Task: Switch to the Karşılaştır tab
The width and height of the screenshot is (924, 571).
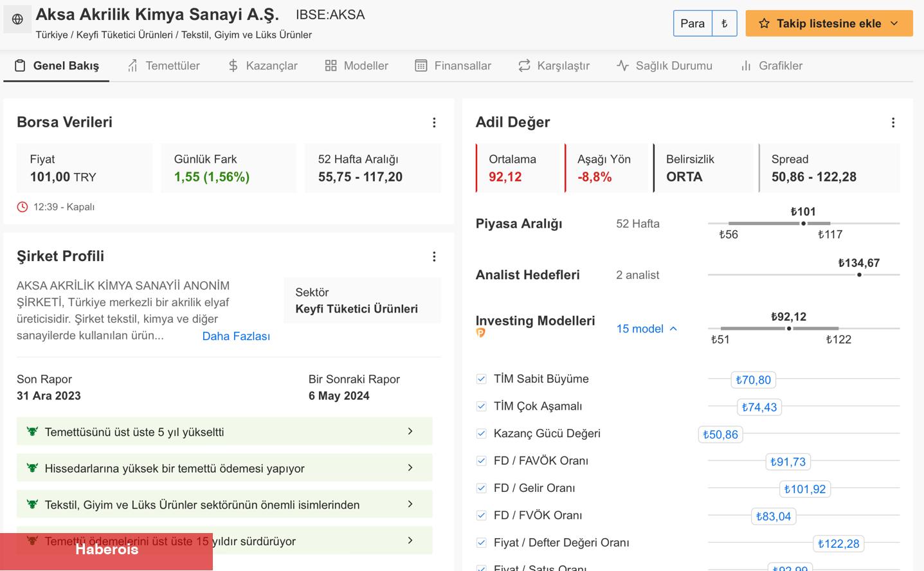Action: (x=554, y=66)
